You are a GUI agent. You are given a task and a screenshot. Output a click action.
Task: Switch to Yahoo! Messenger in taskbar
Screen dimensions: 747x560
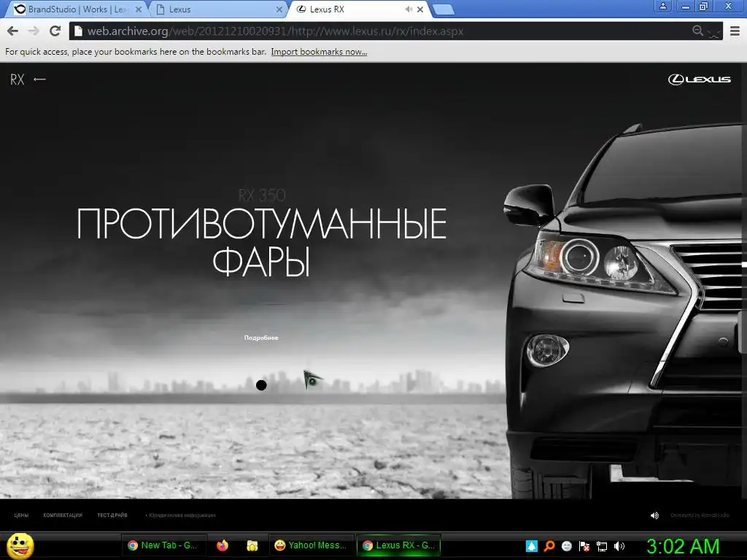(x=311, y=545)
